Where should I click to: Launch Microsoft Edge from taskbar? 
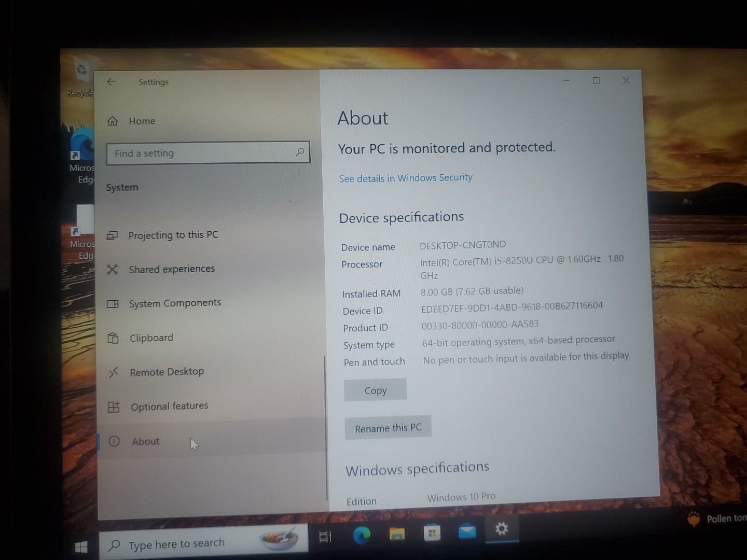[362, 534]
